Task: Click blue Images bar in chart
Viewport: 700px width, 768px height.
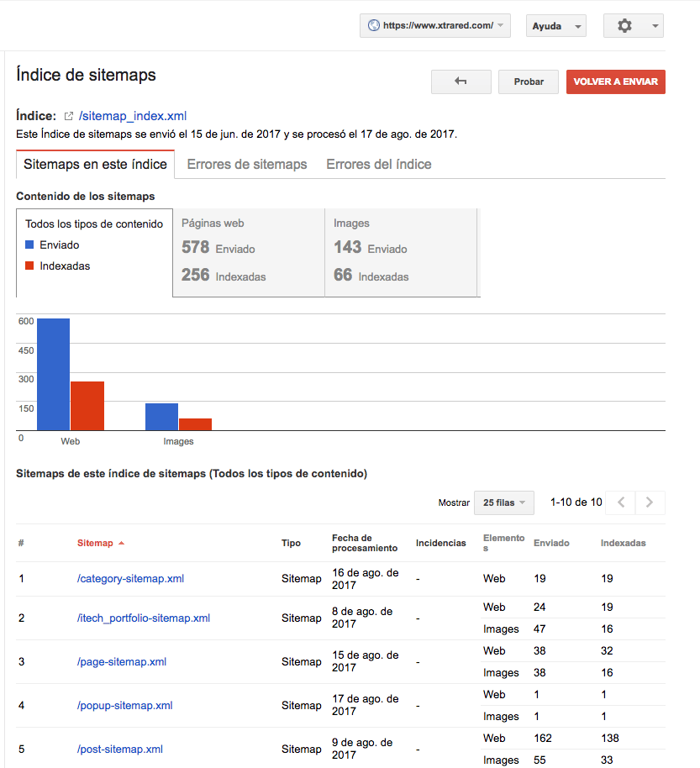Action: pos(161,417)
